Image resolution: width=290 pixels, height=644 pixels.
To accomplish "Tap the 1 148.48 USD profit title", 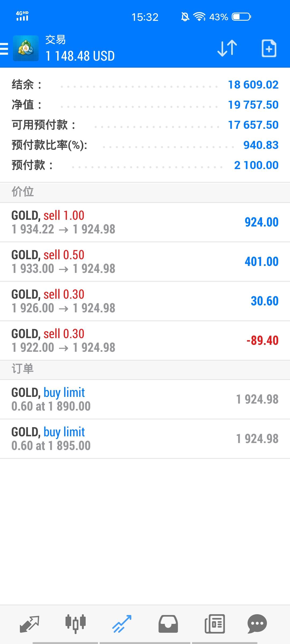I will (x=80, y=56).
